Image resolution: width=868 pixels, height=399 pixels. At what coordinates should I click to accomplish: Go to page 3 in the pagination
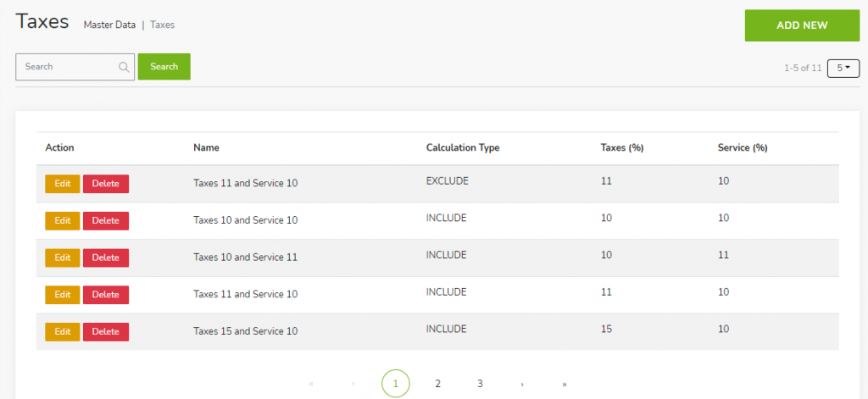(480, 384)
